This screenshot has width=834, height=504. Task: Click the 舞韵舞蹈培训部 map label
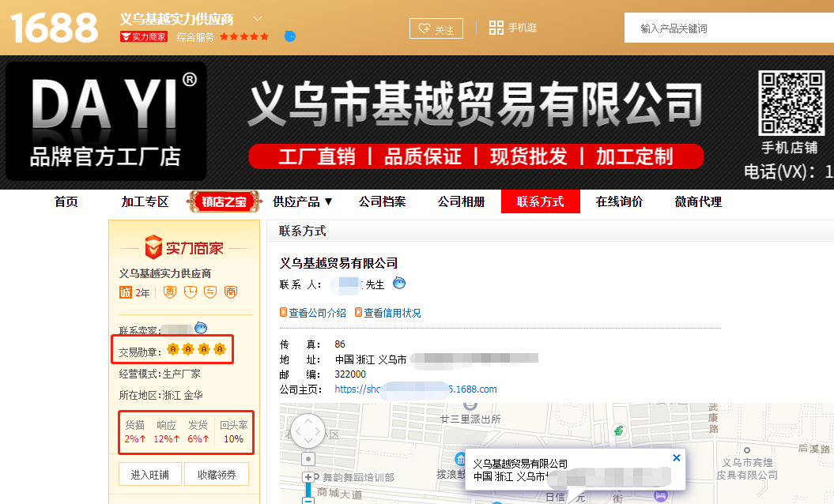coord(358,477)
